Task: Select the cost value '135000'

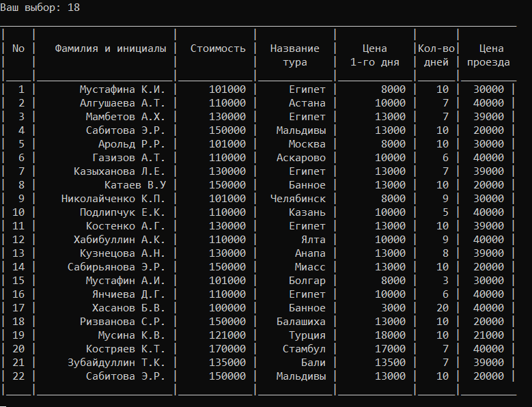Action: tap(227, 363)
